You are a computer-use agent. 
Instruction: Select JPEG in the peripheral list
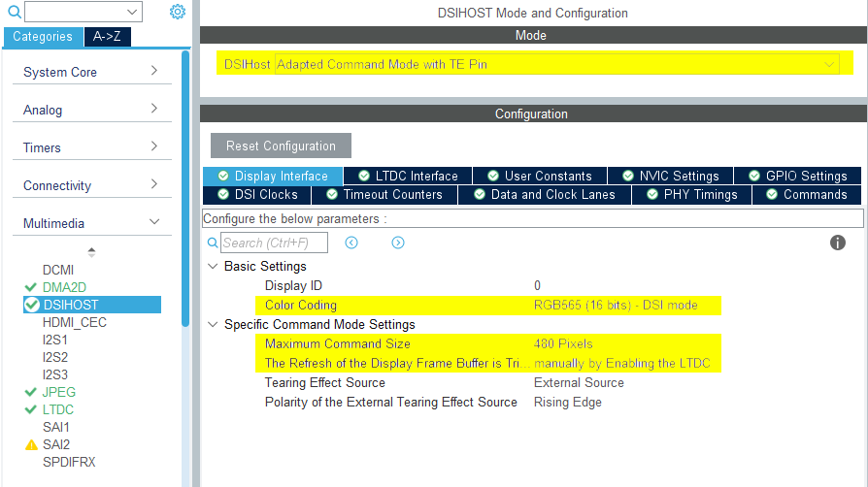[x=58, y=392]
